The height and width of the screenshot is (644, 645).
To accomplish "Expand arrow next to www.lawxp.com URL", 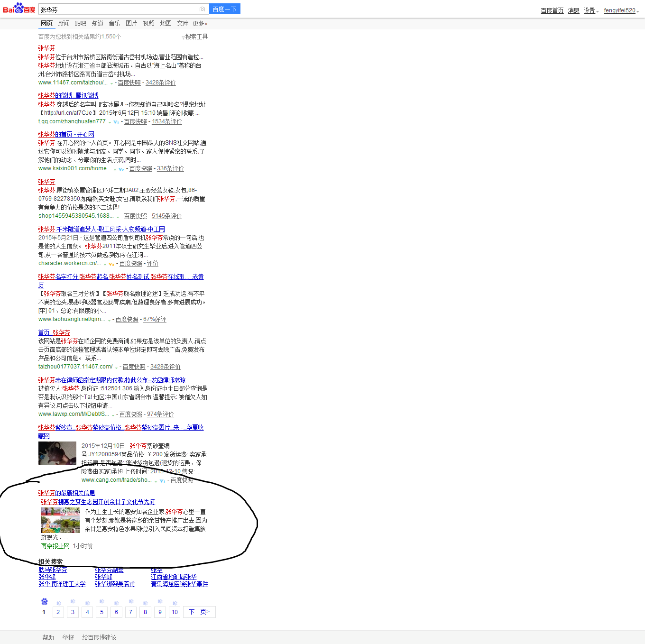I will [112, 415].
